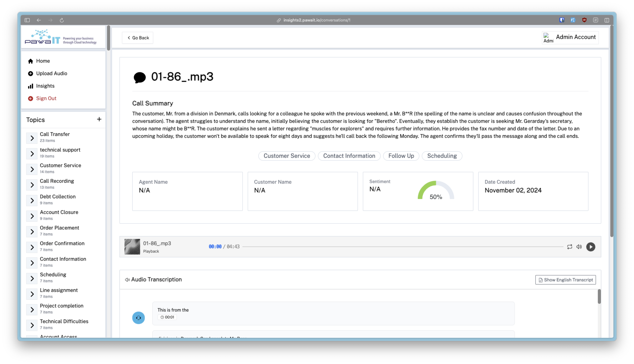Go to the Insights page

coord(45,86)
